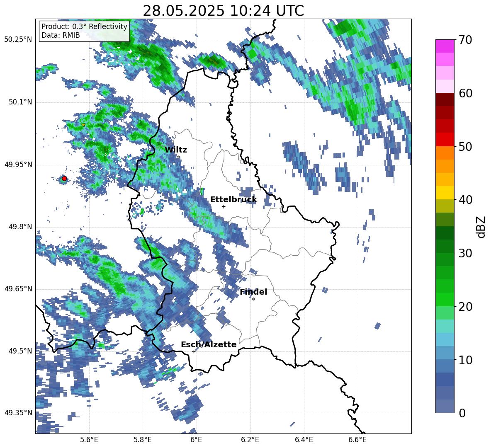The image size is (491, 448).
Task: Click the Findel location cross marker
Action: 253,299
